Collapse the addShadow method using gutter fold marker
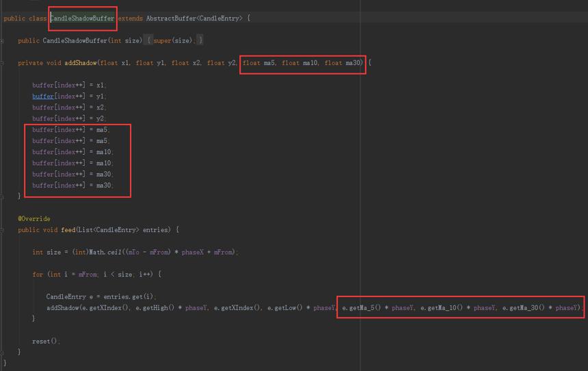Image resolution: width=588 pixels, height=371 pixels. point(2,63)
